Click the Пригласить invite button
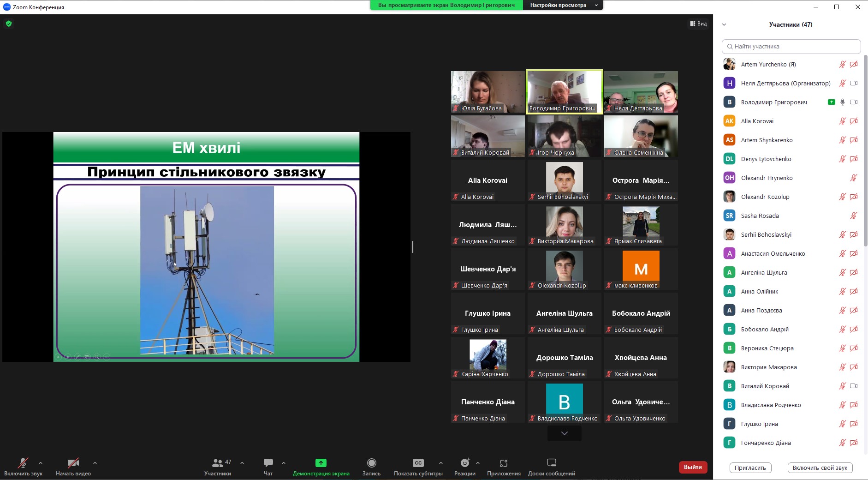Image resolution: width=868 pixels, height=480 pixels. 750,468
